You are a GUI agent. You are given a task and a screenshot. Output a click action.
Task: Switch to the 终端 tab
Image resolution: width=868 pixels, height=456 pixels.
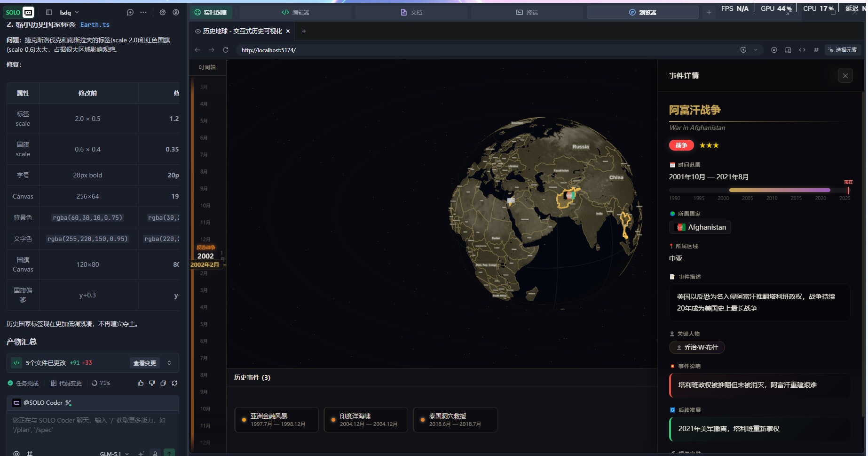[527, 12]
